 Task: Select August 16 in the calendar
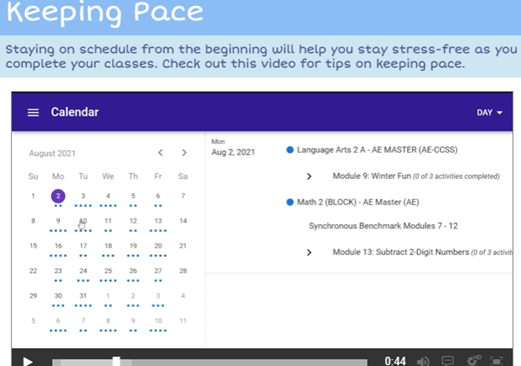pyautogui.click(x=58, y=246)
